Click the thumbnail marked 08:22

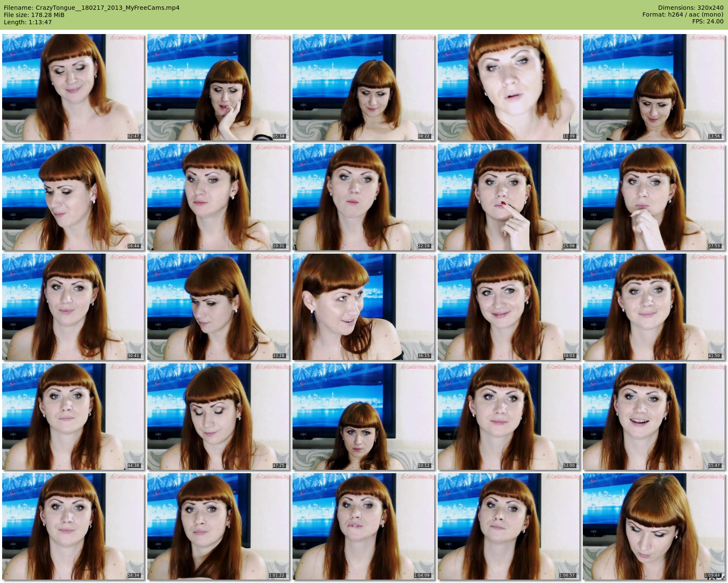(364, 87)
